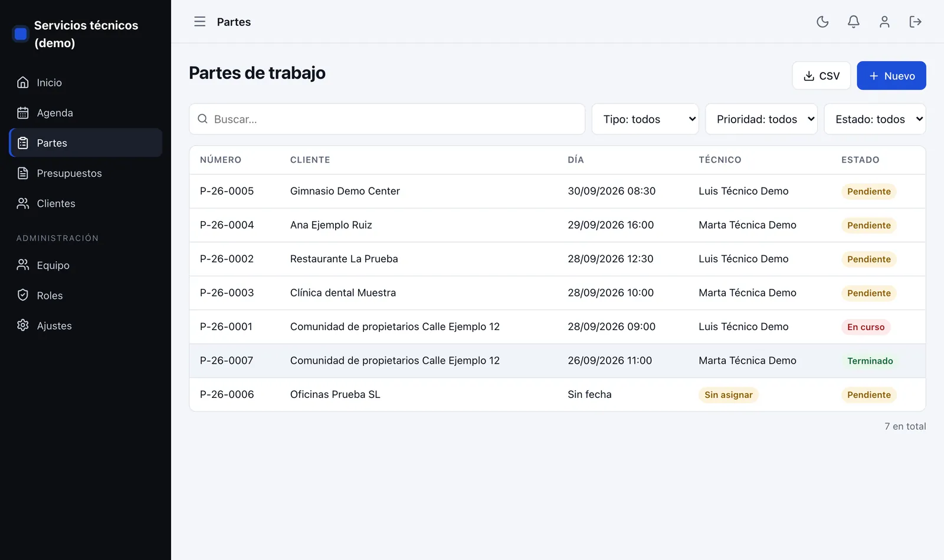
Task: Open the user profile icon
Action: (x=884, y=22)
